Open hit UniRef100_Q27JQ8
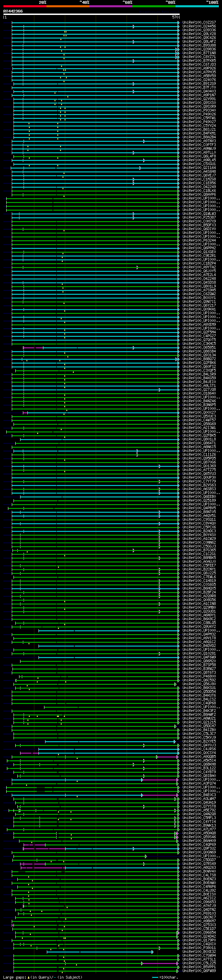This screenshot has width=222, height=980. (x=199, y=390)
